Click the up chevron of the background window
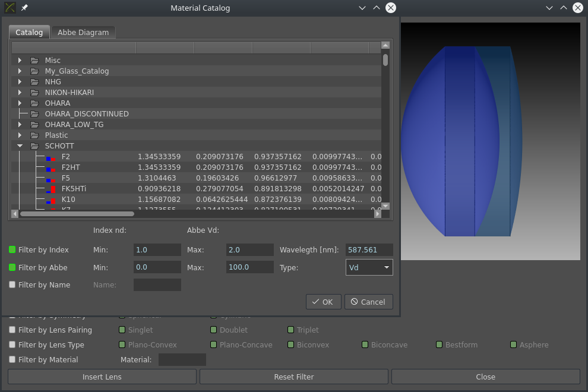Screen dimensions: 588x392 click(564, 8)
